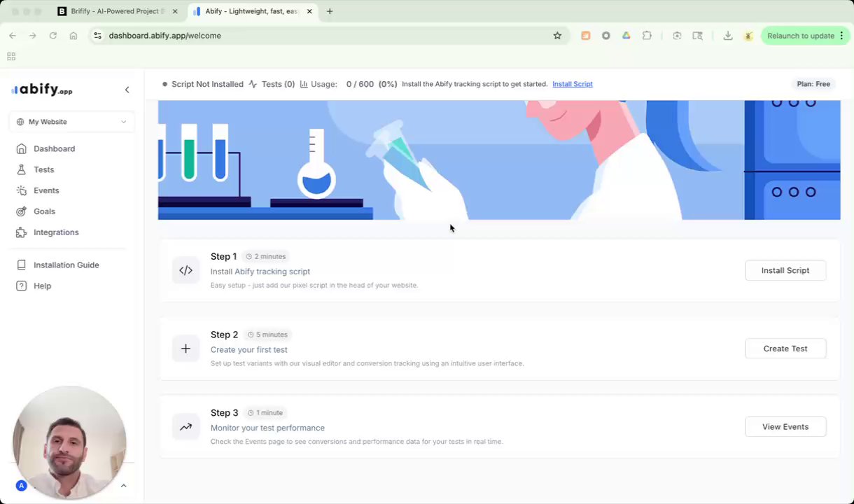854x504 pixels.
Task: Click the Step 2 plus icon
Action: pos(185,349)
